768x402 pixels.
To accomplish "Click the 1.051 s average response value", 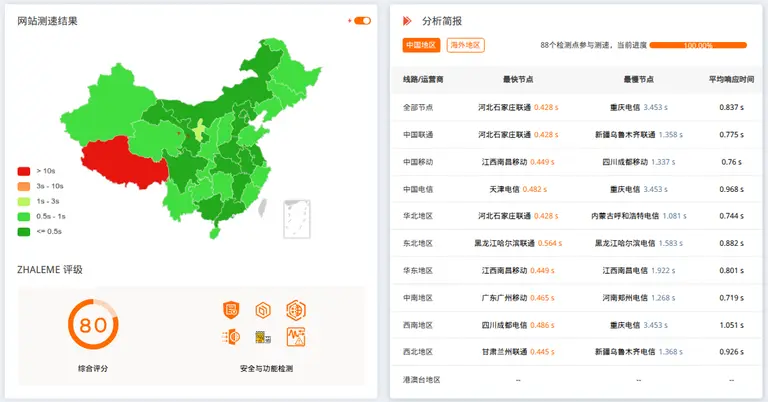I will pos(731,325).
